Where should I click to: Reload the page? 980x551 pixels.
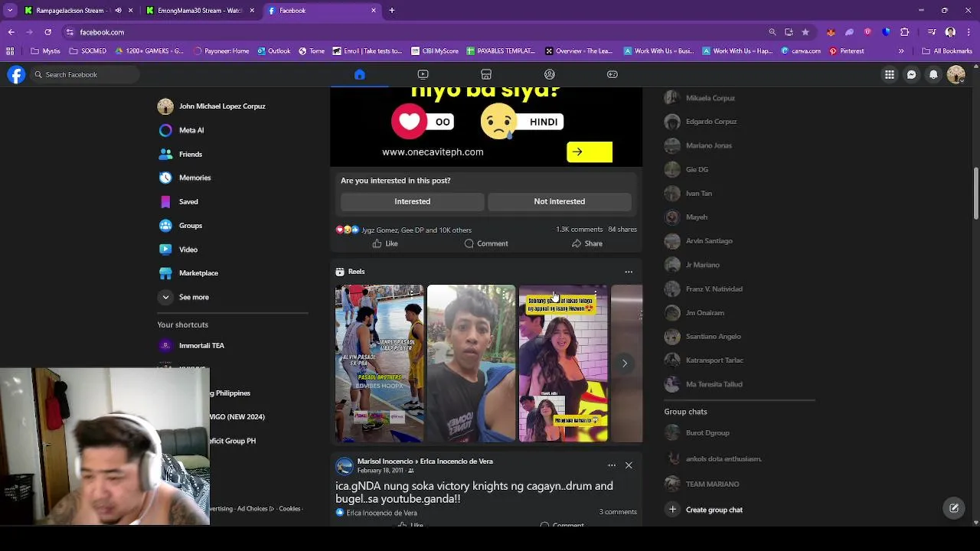pos(47,32)
